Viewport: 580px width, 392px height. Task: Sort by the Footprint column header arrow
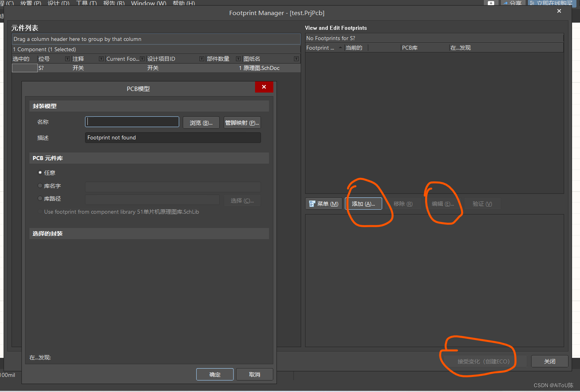pos(340,48)
